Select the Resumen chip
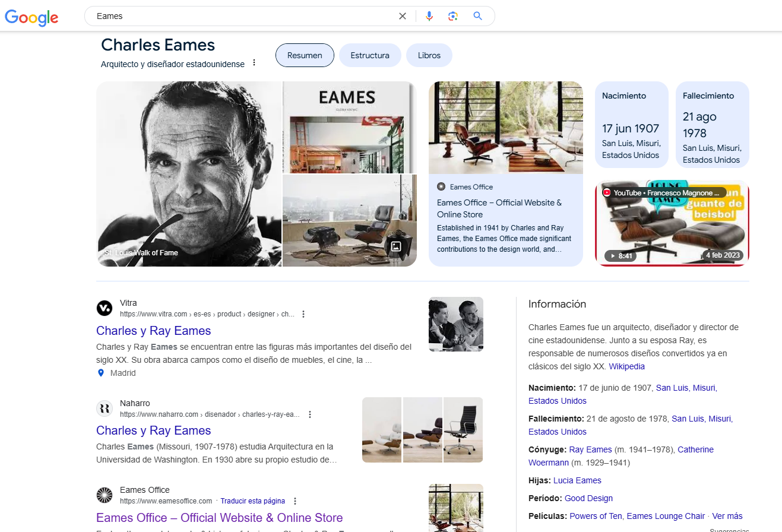The width and height of the screenshot is (782, 532). (305, 55)
